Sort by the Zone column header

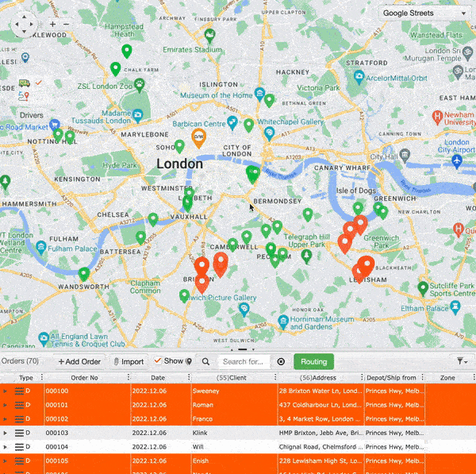[447, 378]
